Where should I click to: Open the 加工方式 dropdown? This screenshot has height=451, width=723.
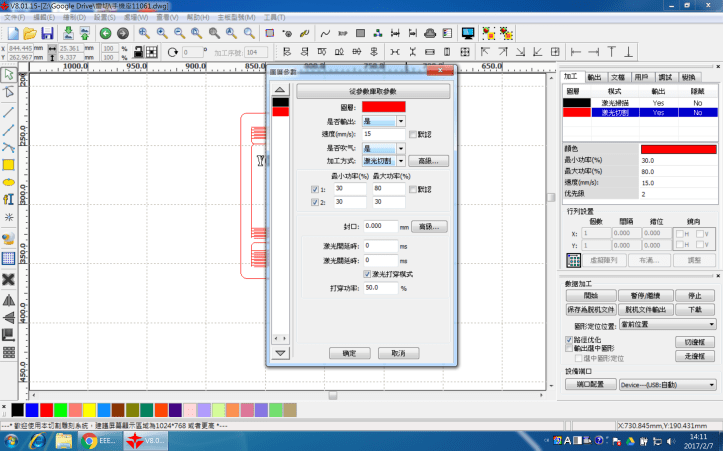tap(401, 160)
